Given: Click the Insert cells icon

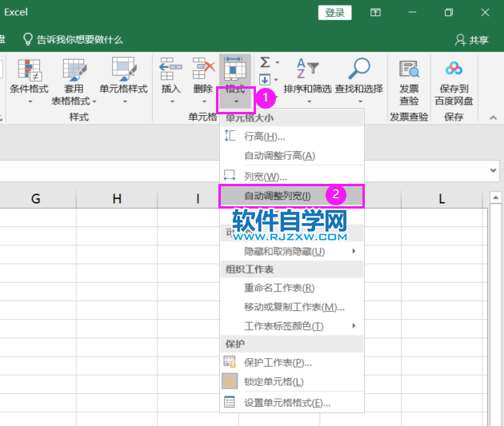Looking at the screenshot, I should (170, 69).
